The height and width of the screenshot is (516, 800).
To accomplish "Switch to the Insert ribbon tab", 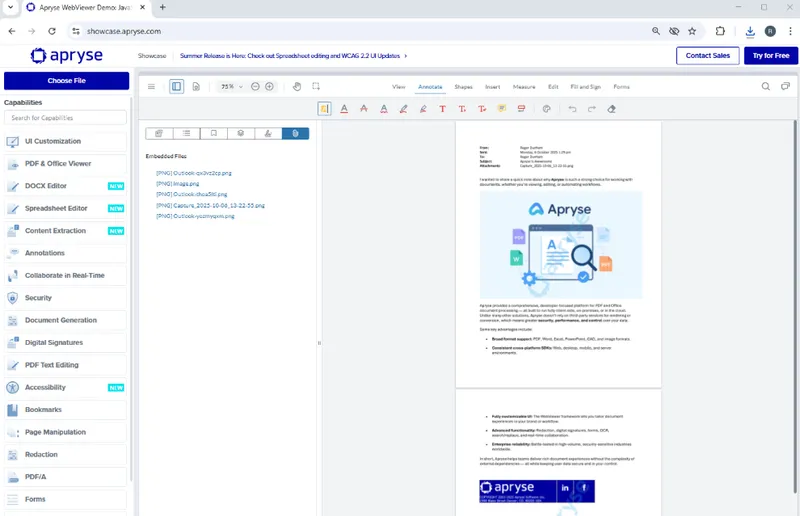I will point(492,87).
